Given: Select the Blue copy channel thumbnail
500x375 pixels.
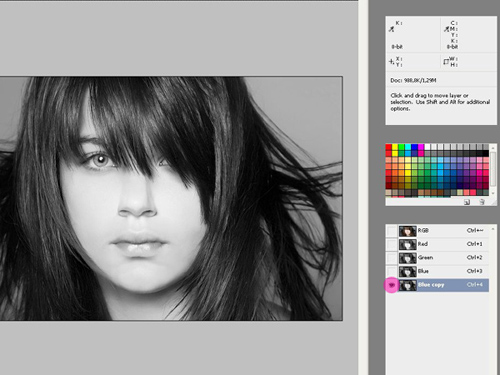Looking at the screenshot, I should 408,285.
